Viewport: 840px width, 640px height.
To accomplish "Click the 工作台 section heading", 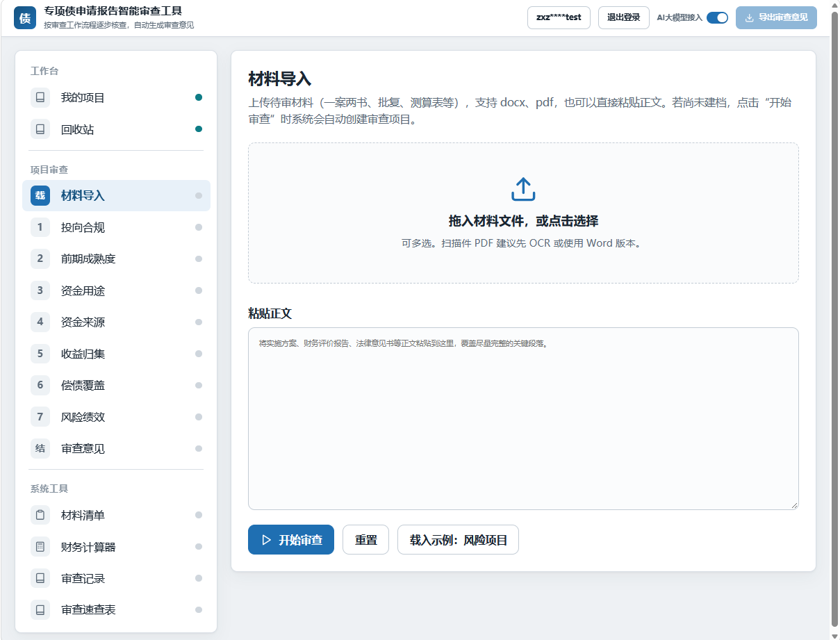I will click(x=44, y=71).
